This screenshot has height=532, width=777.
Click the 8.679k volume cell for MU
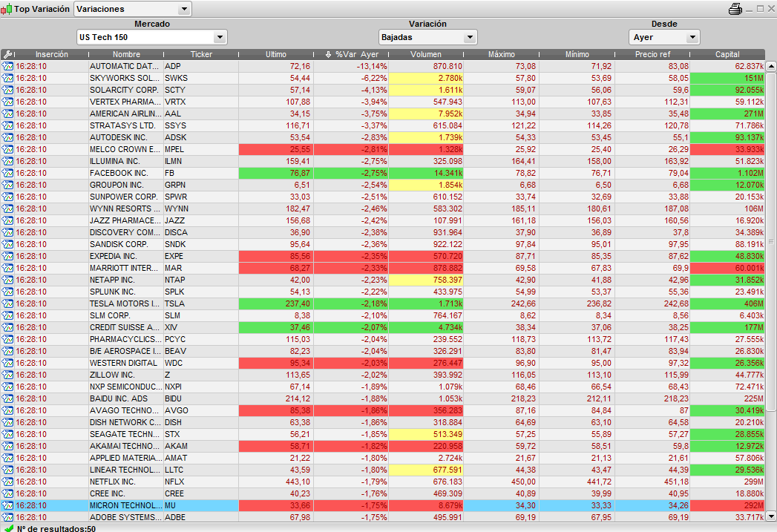[426, 506]
